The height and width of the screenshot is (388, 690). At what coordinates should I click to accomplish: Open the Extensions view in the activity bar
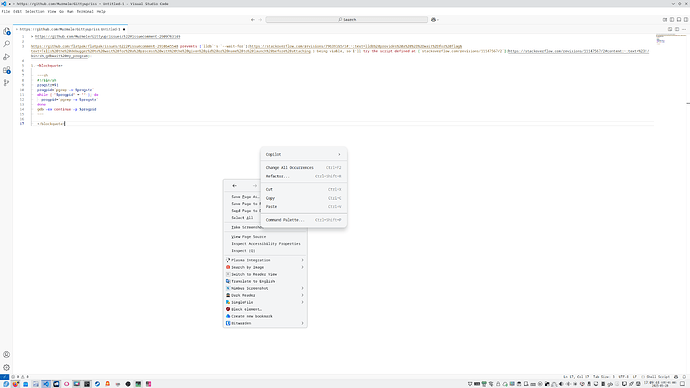pos(7,70)
